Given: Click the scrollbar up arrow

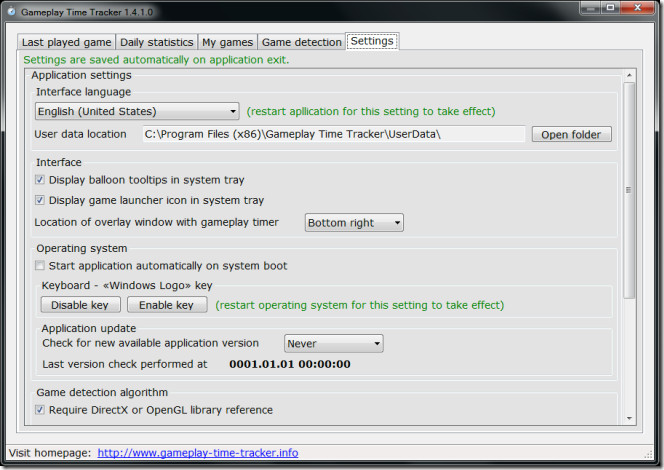Looking at the screenshot, I should click(629, 75).
